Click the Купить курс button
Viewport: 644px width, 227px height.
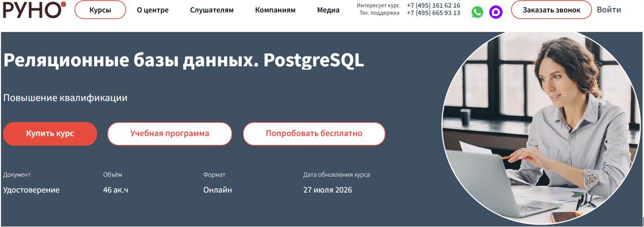[x=50, y=133]
